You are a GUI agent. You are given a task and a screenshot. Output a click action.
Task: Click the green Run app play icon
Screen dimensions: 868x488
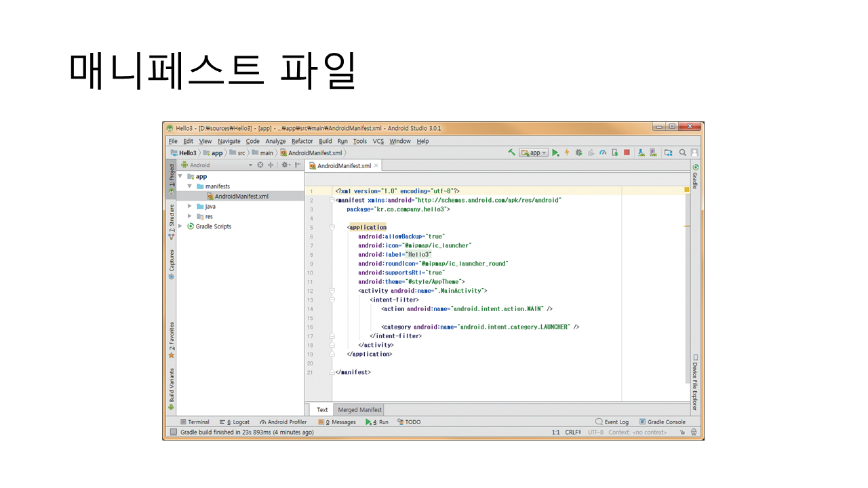555,153
